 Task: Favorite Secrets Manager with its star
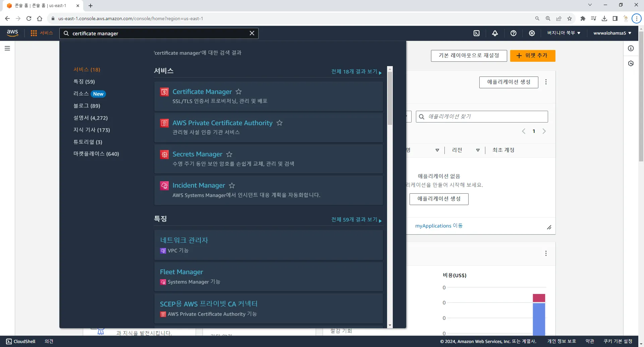(229, 154)
